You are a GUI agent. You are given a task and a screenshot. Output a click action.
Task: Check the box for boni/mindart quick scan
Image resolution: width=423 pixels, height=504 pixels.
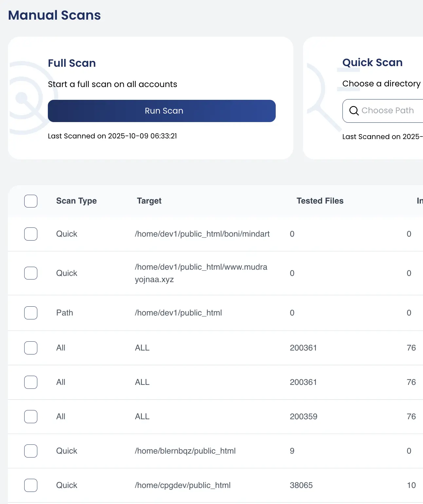31,234
